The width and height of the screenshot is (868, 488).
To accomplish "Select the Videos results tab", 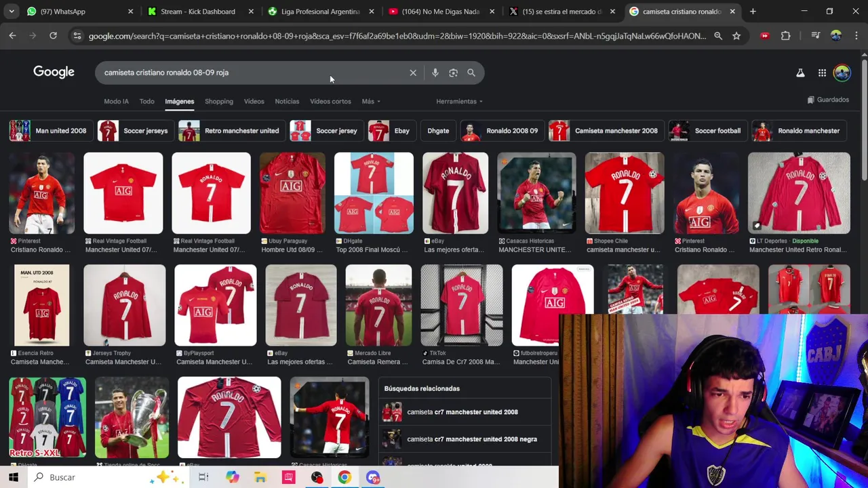I will (x=254, y=102).
